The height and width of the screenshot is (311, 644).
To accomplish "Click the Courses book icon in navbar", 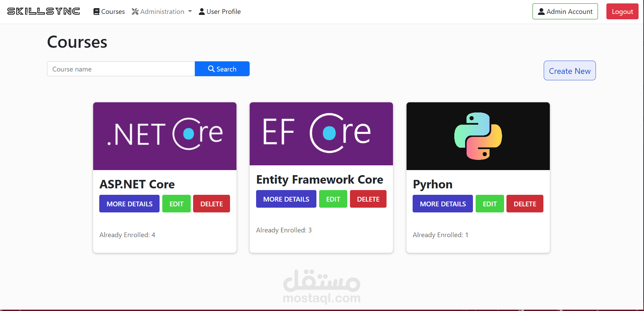I will [x=97, y=12].
